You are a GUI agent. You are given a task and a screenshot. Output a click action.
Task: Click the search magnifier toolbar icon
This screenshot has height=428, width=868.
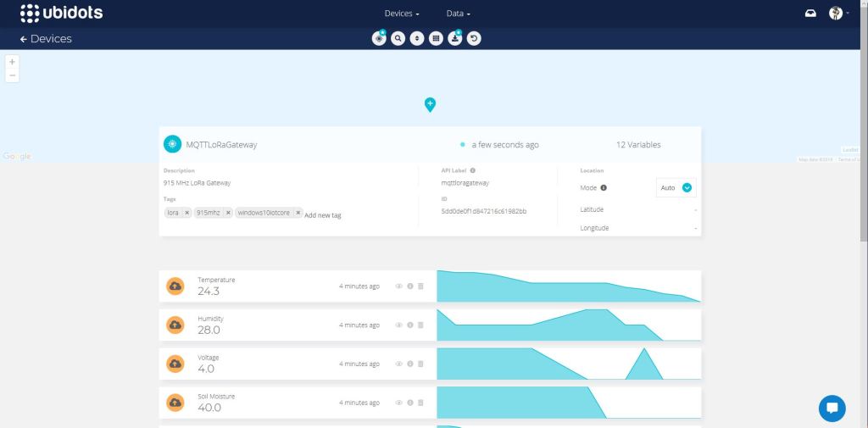(x=398, y=38)
